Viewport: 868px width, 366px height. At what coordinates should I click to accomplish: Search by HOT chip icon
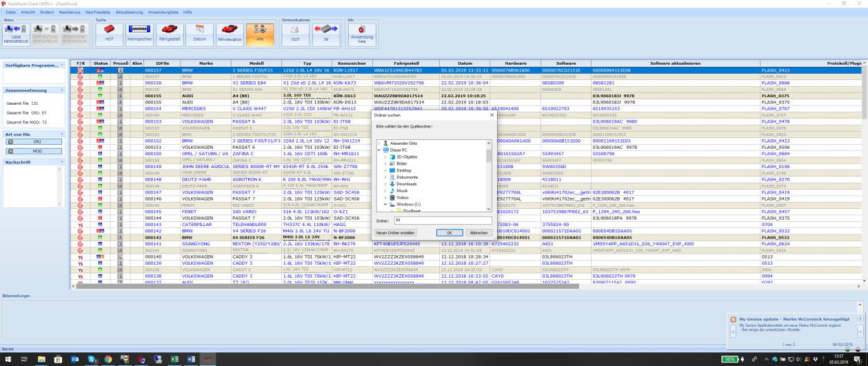point(108,34)
